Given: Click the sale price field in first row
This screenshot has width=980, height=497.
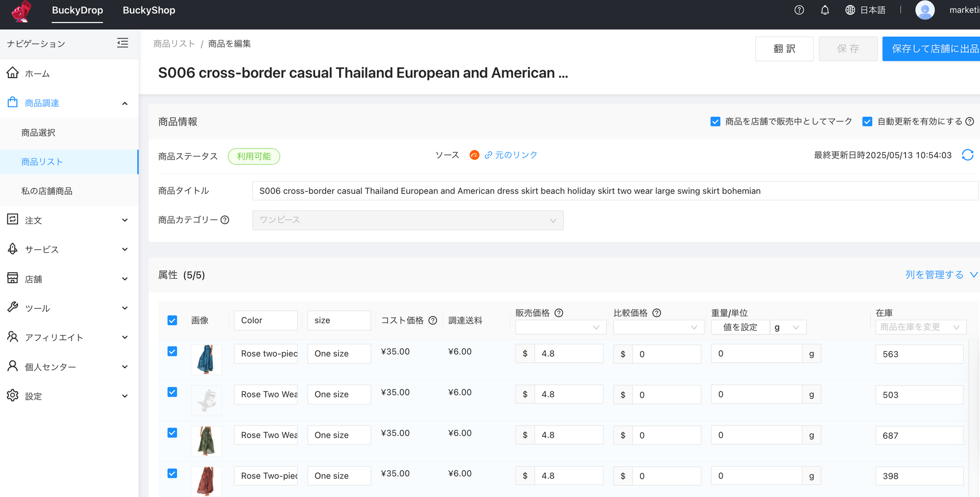Looking at the screenshot, I should tap(568, 354).
